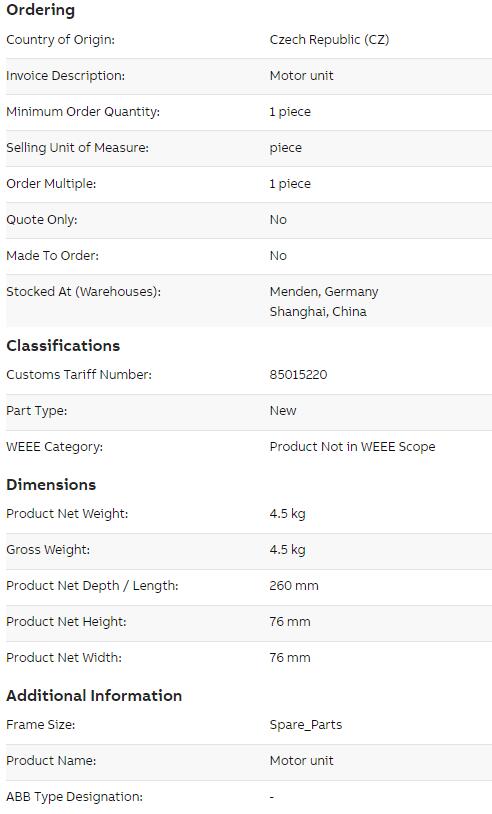Select the Czech Republic (CZ) value
This screenshot has height=814, width=492.
[329, 40]
